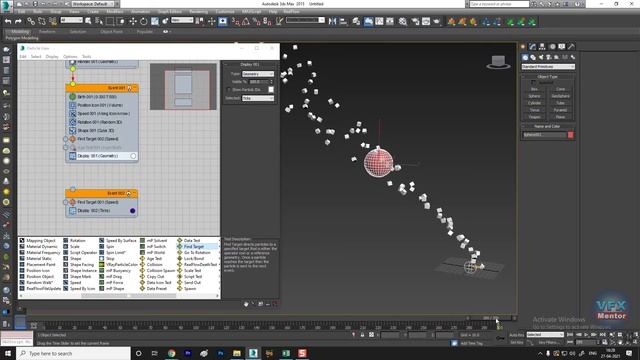Toggle the Show Particle IDs checkbox
This screenshot has height=360, width=640.
[229, 89]
